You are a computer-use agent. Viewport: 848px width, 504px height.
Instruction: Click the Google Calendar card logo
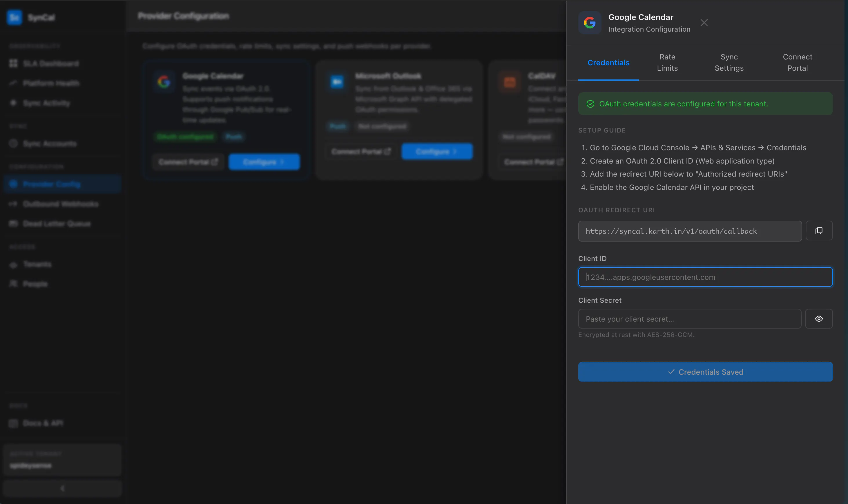point(164,82)
